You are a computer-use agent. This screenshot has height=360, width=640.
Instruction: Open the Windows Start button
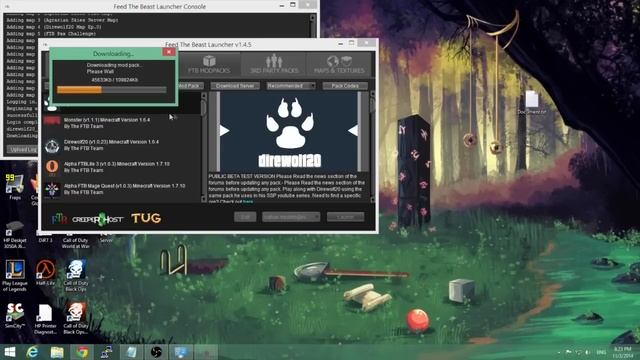pos(10,352)
